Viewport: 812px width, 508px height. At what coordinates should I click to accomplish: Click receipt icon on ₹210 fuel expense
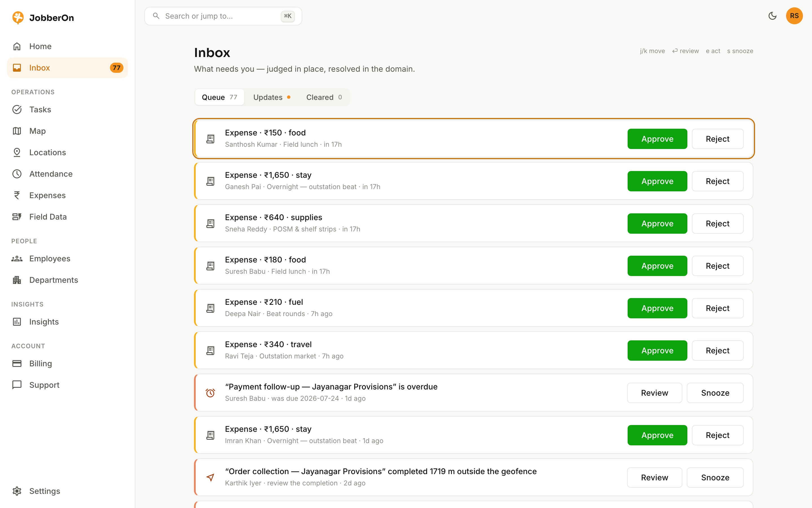[210, 308]
